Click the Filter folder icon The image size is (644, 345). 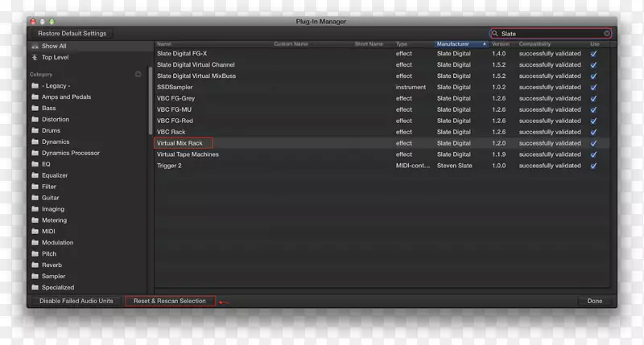tap(35, 187)
